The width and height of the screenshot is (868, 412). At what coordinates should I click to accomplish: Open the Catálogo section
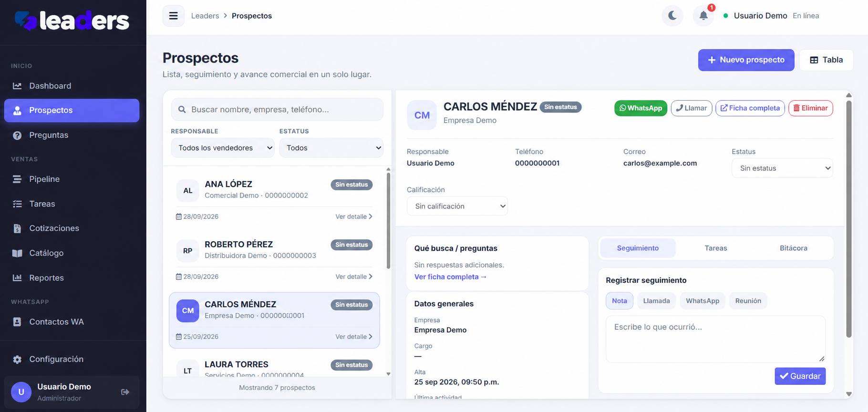click(72, 253)
